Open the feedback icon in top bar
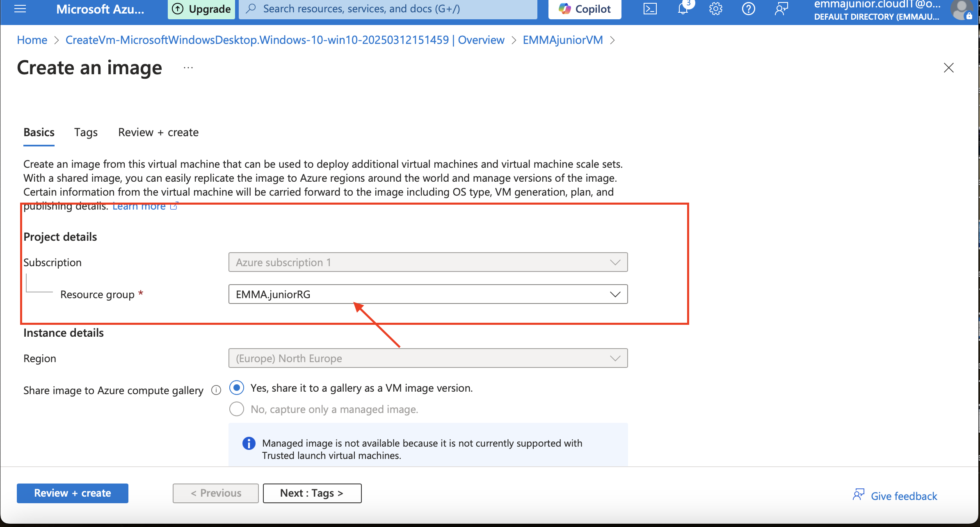This screenshot has height=527, width=980. tap(781, 9)
